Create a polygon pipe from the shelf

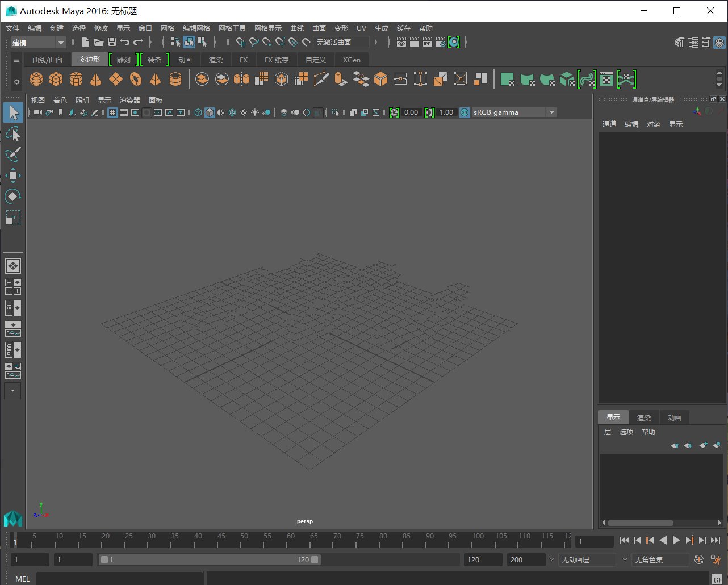click(175, 79)
